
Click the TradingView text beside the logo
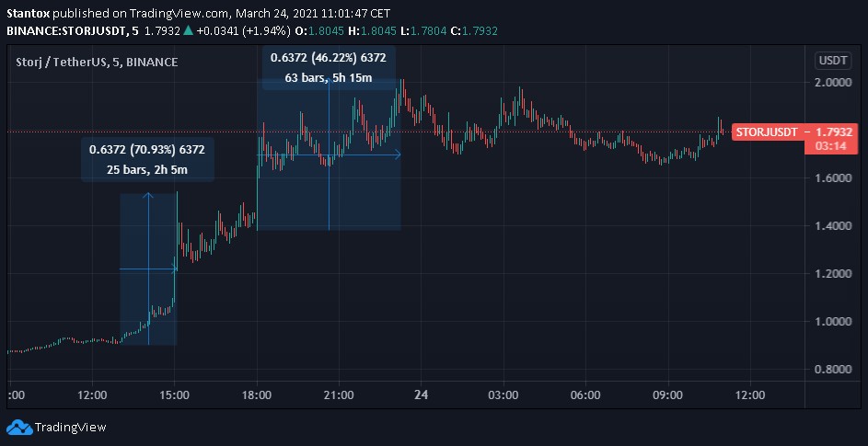click(71, 428)
